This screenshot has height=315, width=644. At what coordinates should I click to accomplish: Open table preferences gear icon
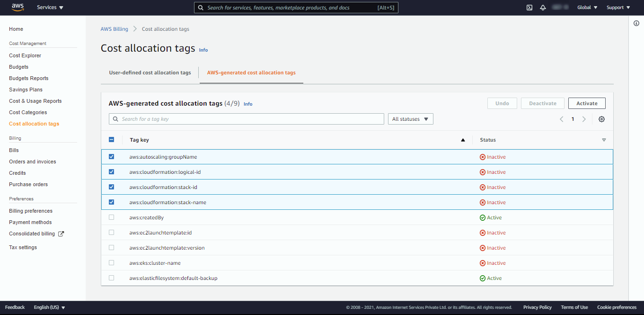pyautogui.click(x=601, y=119)
